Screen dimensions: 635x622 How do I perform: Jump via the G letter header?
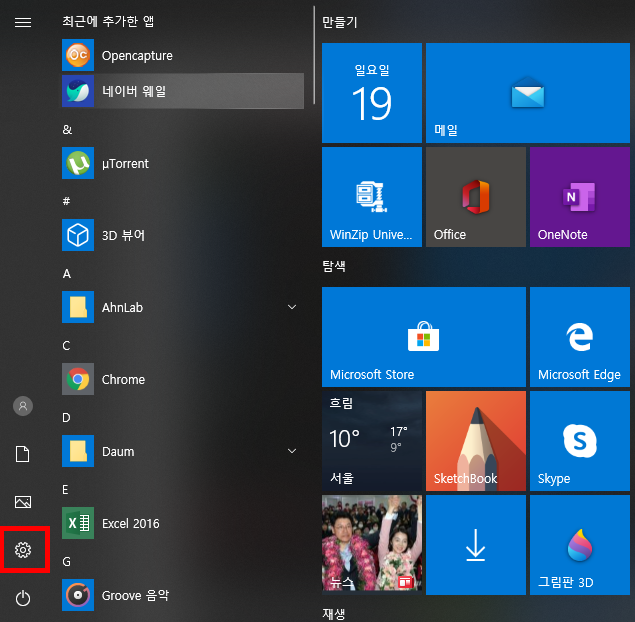[66, 562]
